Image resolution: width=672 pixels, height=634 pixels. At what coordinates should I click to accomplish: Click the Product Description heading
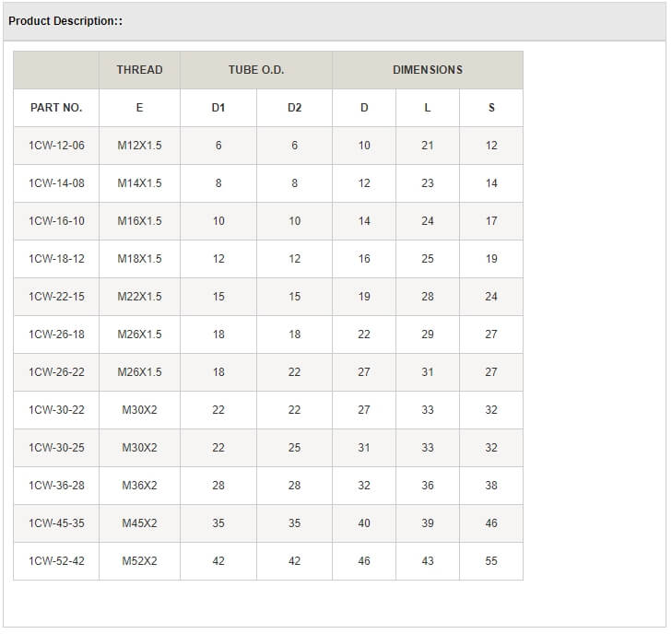tap(65, 21)
